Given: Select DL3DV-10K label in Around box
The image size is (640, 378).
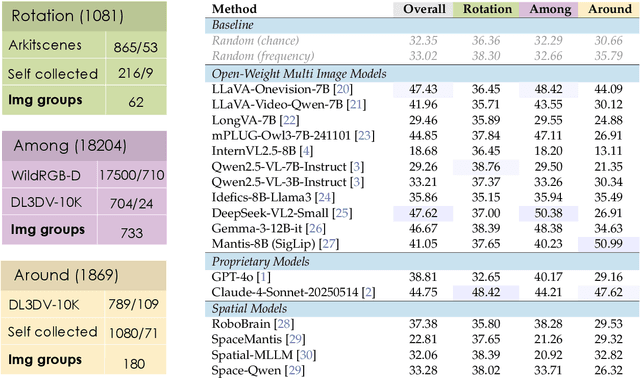Looking at the screenshot, I should pos(44,305).
